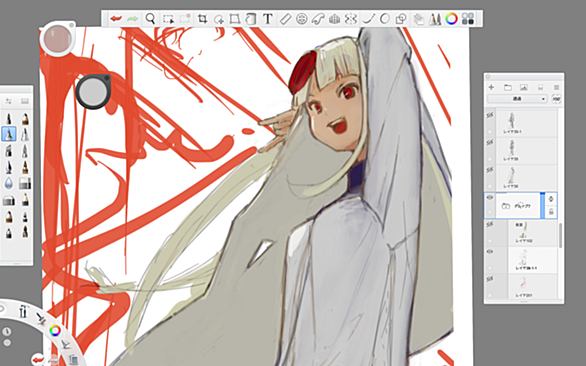Hide layer レイヤ38-1-1
The width and height of the screenshot is (586, 366).
(490, 252)
